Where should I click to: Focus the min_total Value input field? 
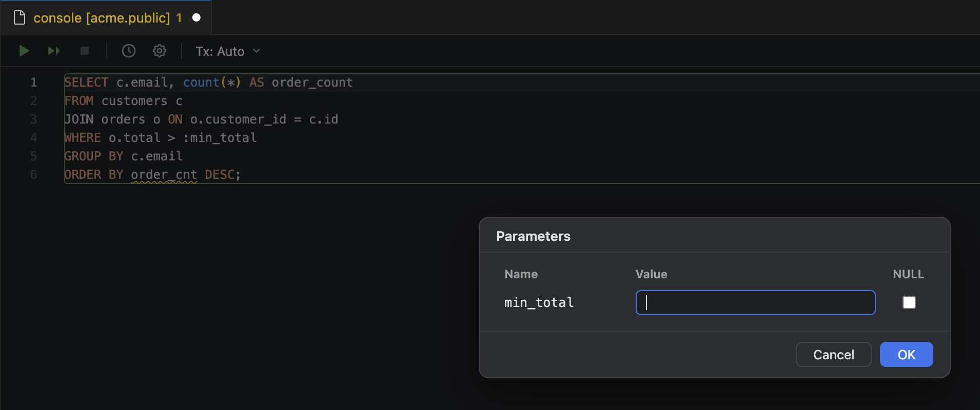pyautogui.click(x=755, y=302)
